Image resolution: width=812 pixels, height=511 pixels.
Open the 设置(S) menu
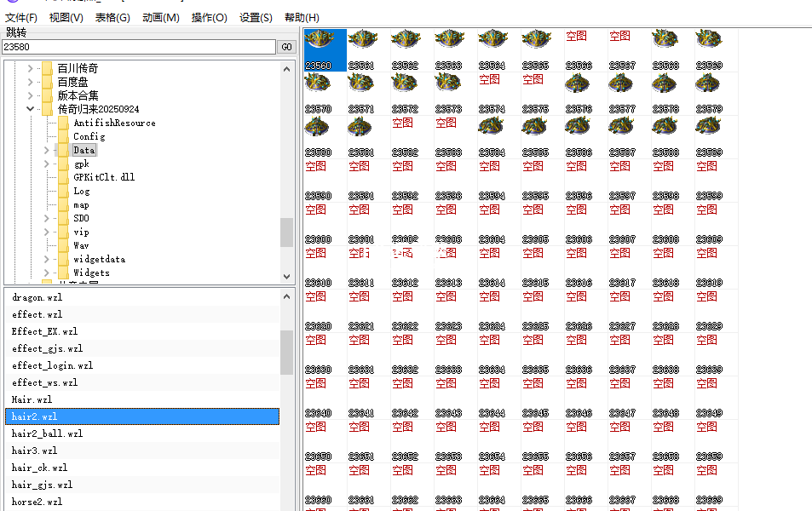click(256, 17)
